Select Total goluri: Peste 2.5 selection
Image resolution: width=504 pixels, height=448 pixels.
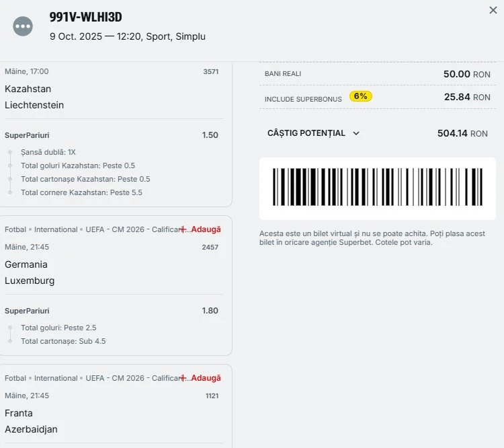coord(58,328)
